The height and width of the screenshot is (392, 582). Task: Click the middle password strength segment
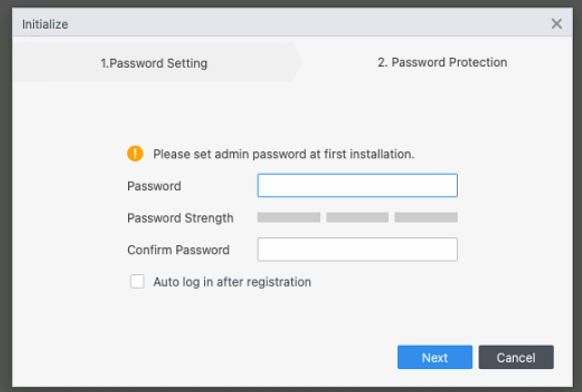(357, 217)
